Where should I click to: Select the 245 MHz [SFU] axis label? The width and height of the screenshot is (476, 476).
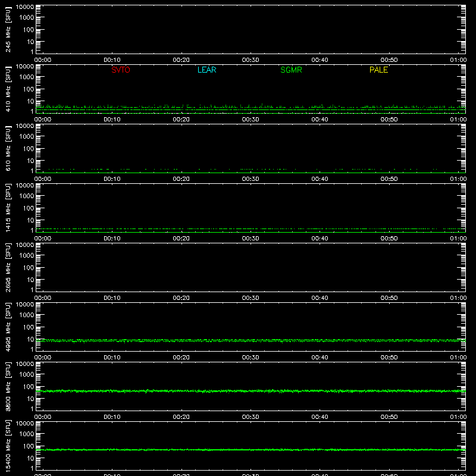[8, 30]
